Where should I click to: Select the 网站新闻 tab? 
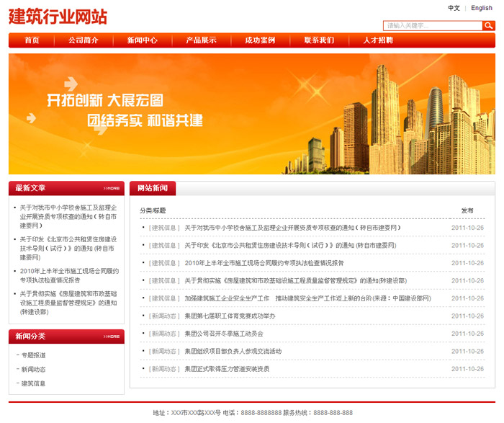(152, 188)
